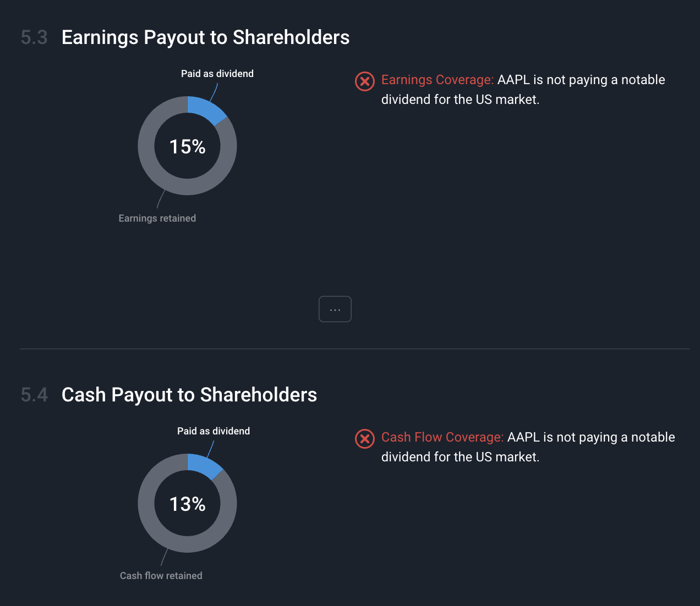Click the red X beside Earnings Coverage
The height and width of the screenshot is (606, 700).
(364, 81)
